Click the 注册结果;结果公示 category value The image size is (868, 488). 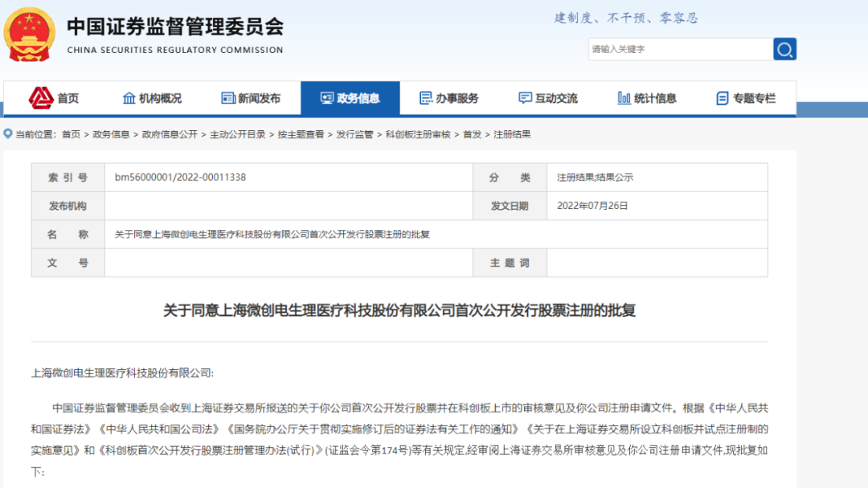tap(595, 177)
